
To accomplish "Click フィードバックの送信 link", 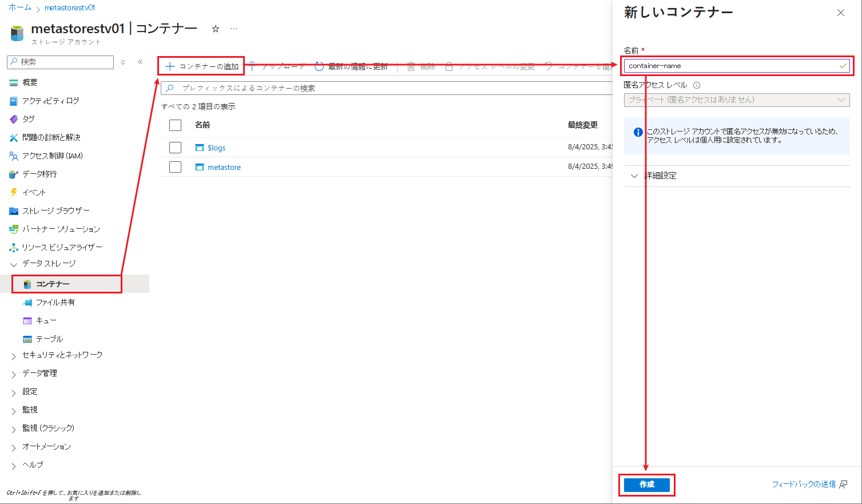I will point(804,485).
